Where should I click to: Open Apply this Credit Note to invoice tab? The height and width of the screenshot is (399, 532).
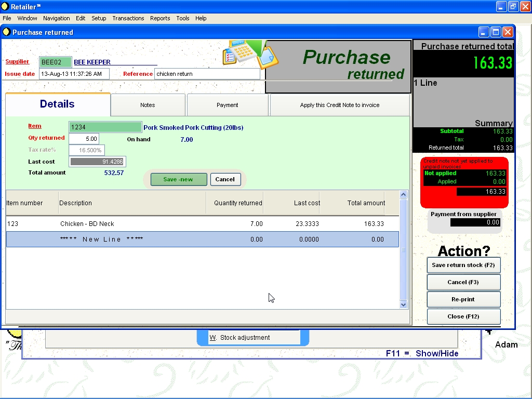339,105
